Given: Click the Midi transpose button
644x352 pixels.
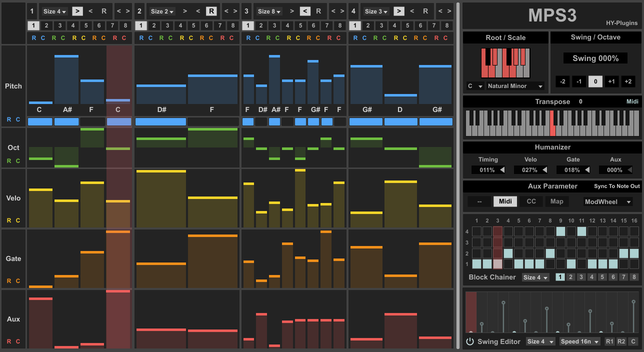Looking at the screenshot, I should tap(632, 101).
